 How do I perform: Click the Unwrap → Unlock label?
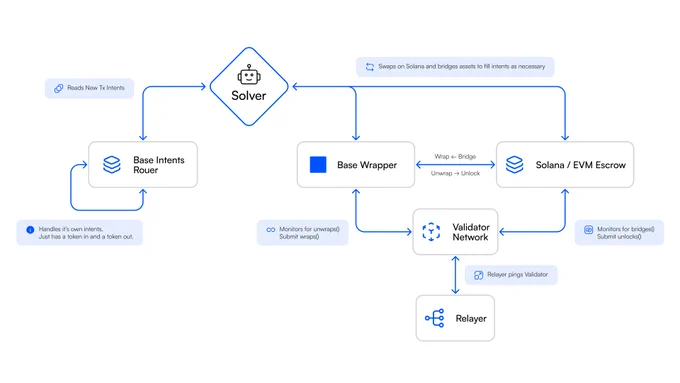[x=455, y=173]
